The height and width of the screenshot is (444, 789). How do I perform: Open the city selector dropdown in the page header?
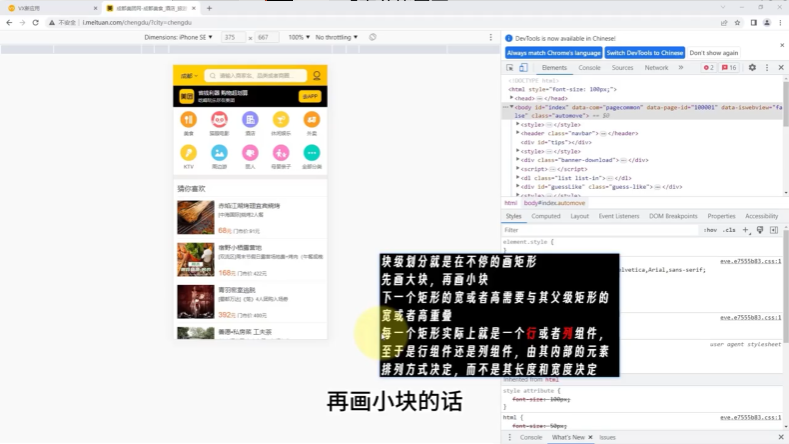point(189,76)
